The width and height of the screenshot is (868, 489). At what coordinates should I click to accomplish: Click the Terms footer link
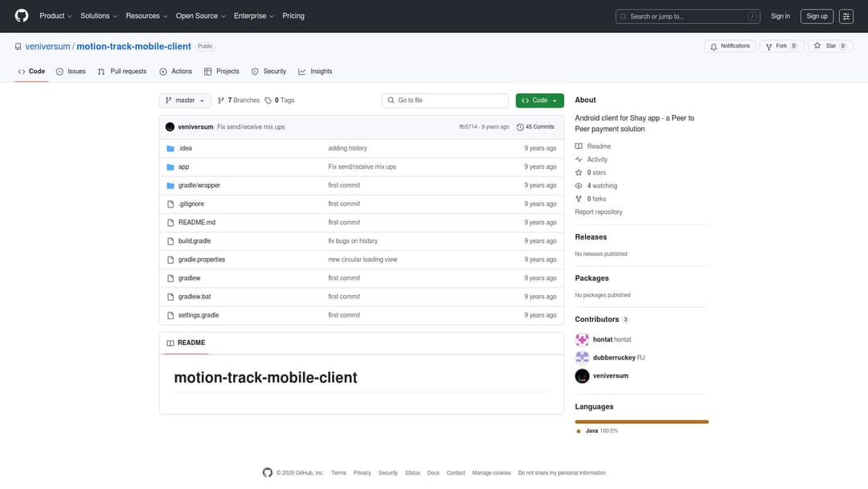pos(338,473)
